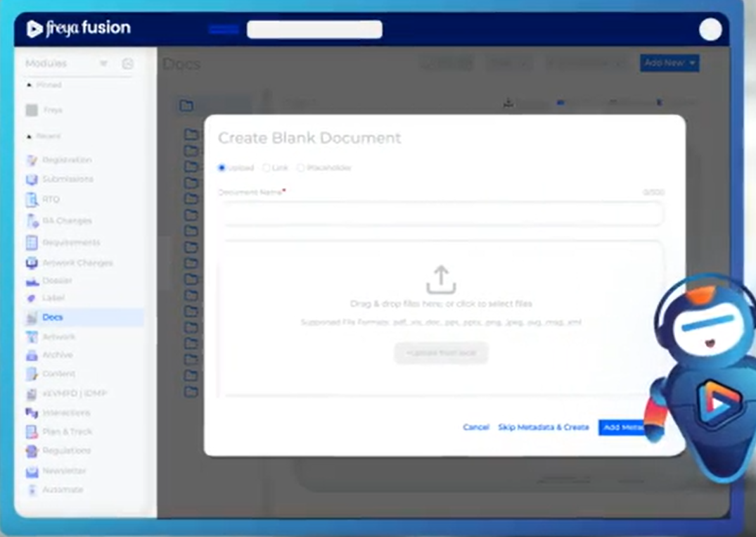Select the root folder icon above the tree

point(186,105)
